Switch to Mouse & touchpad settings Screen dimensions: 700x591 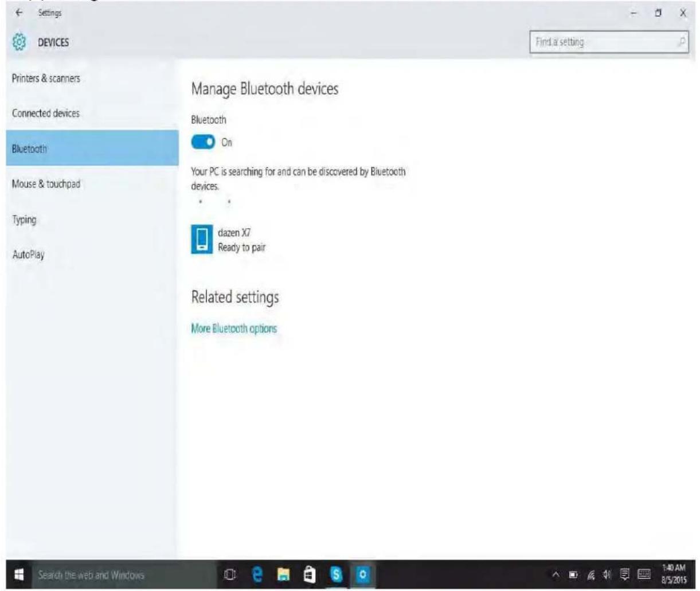46,184
